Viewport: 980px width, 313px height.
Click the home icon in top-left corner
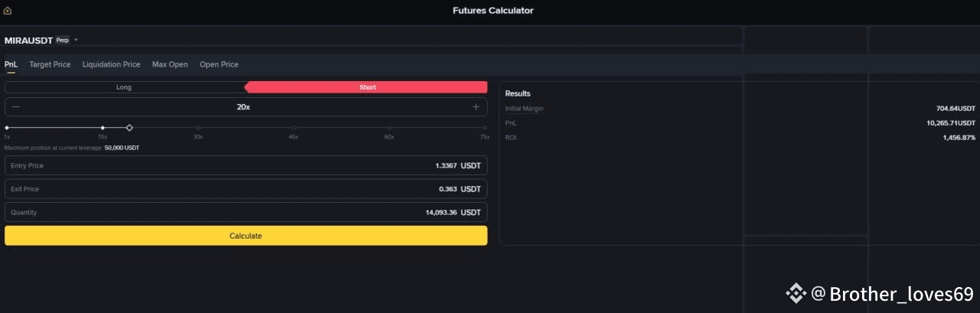click(x=8, y=11)
